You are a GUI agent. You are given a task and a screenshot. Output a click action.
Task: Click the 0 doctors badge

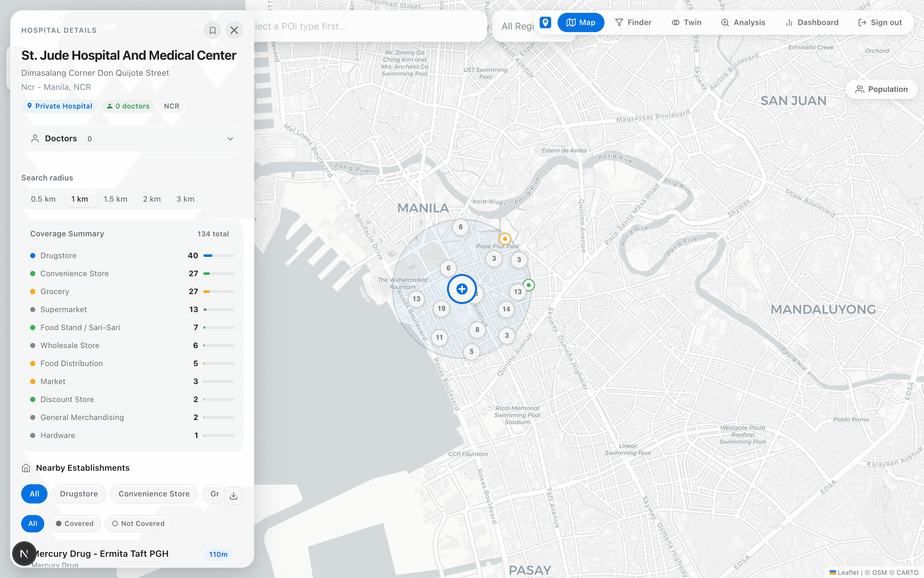128,106
